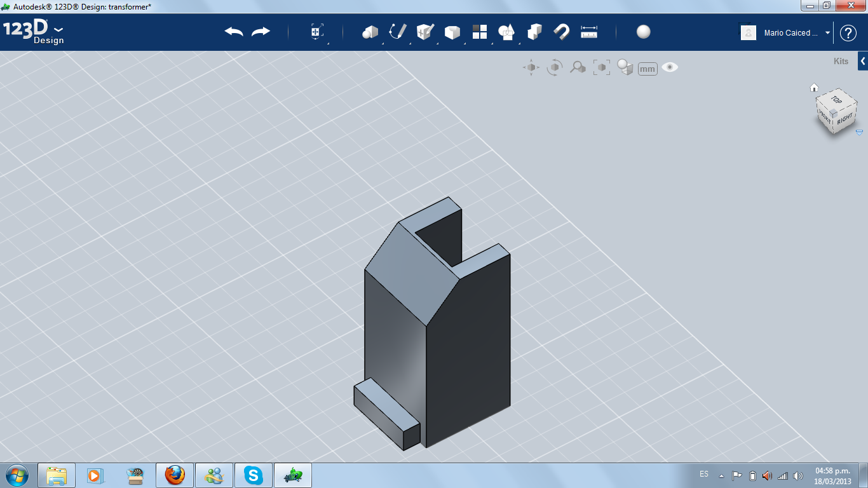The image size is (868, 488).
Task: Activate the Zoom magnifier tool
Action: pyautogui.click(x=578, y=67)
